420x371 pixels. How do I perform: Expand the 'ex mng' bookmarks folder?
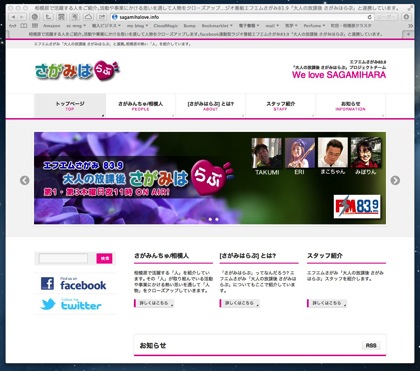(76, 26)
